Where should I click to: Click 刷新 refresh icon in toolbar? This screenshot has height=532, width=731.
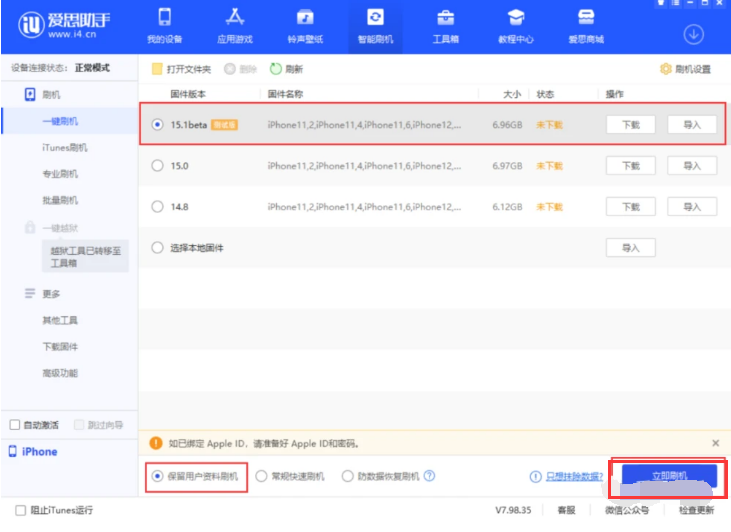tap(275, 69)
